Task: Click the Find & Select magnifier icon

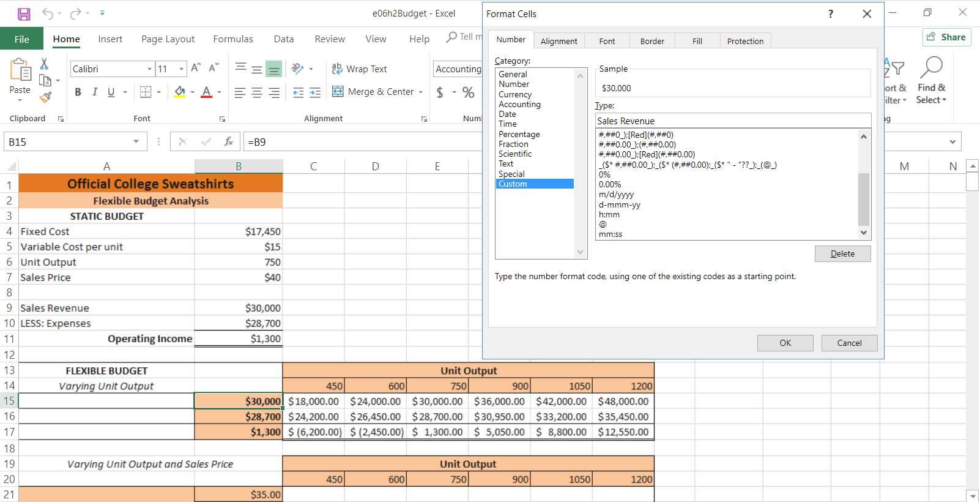Action: [932, 67]
